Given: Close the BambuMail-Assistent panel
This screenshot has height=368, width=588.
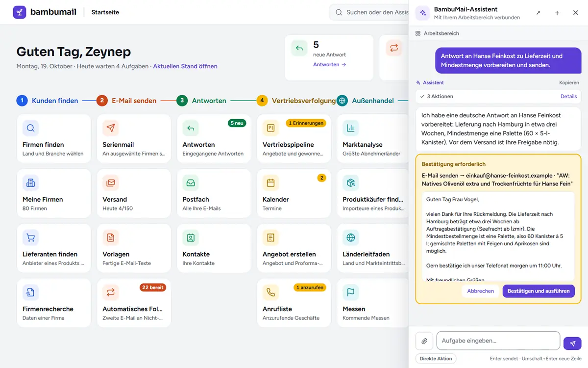Looking at the screenshot, I should pyautogui.click(x=576, y=13).
